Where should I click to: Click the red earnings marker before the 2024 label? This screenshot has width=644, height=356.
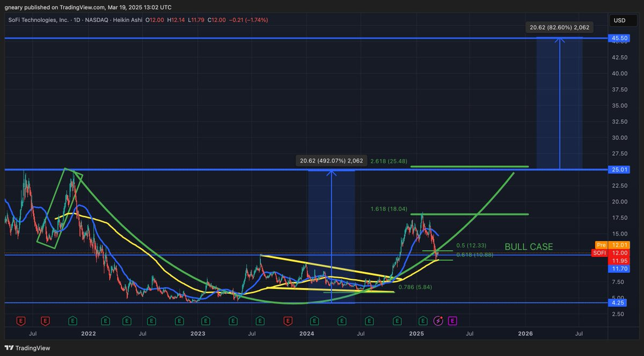pyautogui.click(x=288, y=321)
